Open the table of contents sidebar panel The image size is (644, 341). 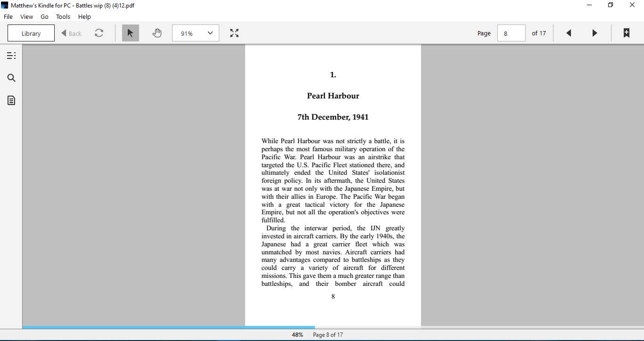11,55
